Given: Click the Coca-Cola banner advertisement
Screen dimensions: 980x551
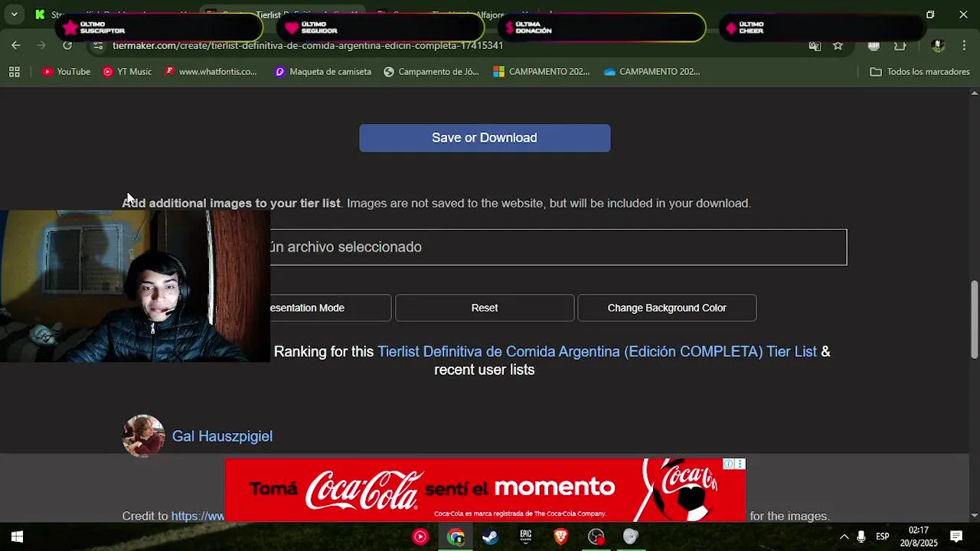Looking at the screenshot, I should point(485,490).
